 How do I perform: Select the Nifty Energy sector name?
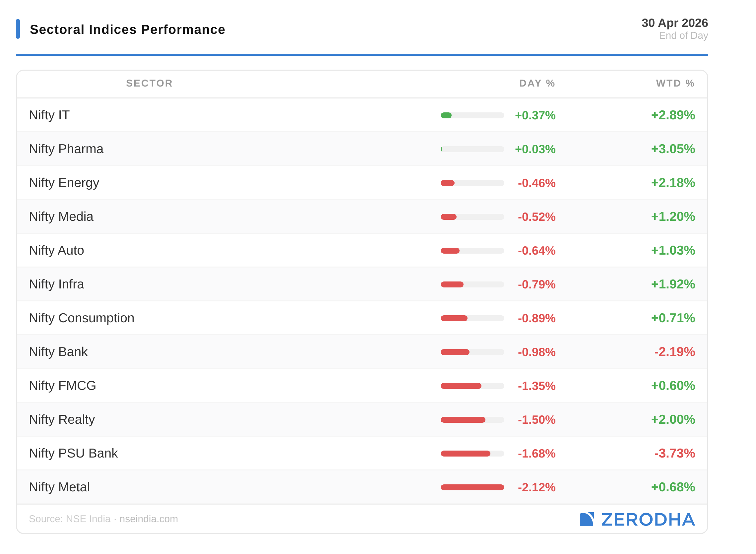64,183
